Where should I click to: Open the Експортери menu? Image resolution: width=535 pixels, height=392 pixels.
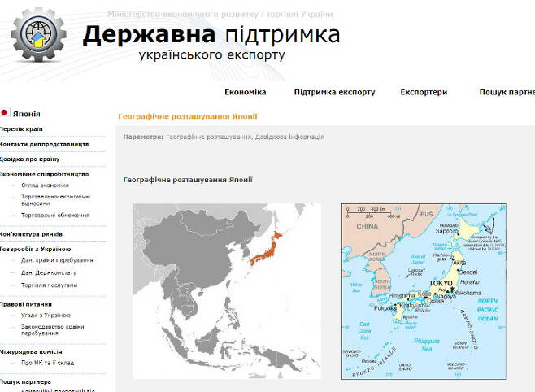[x=424, y=92]
